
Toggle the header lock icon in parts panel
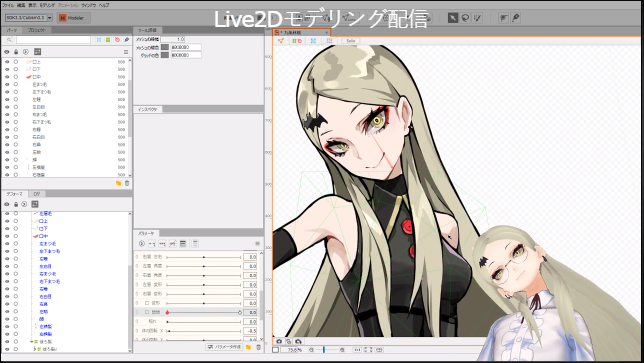[16, 52]
